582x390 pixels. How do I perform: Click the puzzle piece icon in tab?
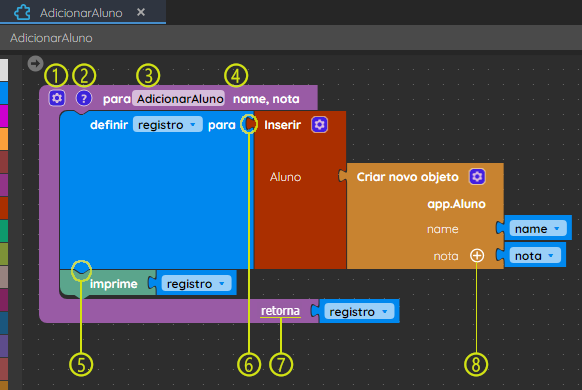click(x=22, y=12)
